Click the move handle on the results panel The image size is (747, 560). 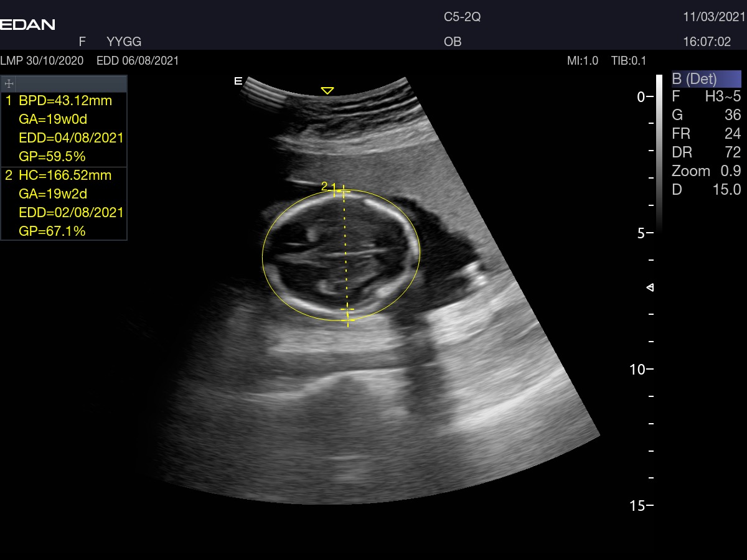pyautogui.click(x=9, y=83)
